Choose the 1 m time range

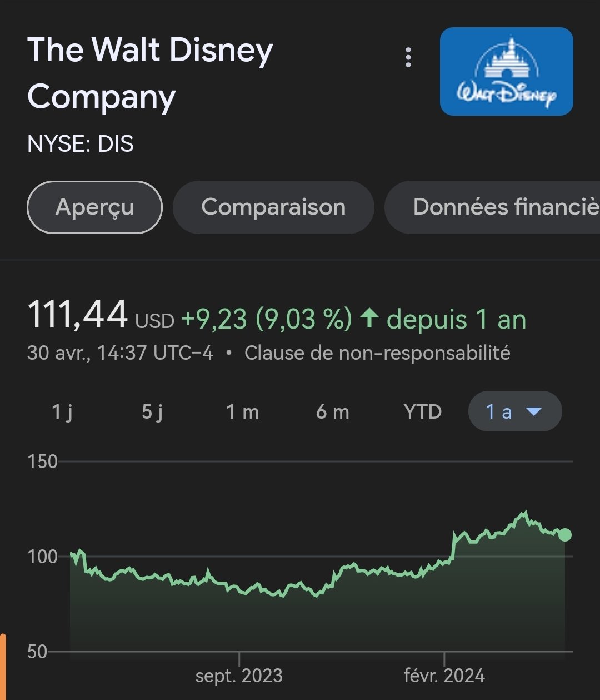[x=242, y=412]
